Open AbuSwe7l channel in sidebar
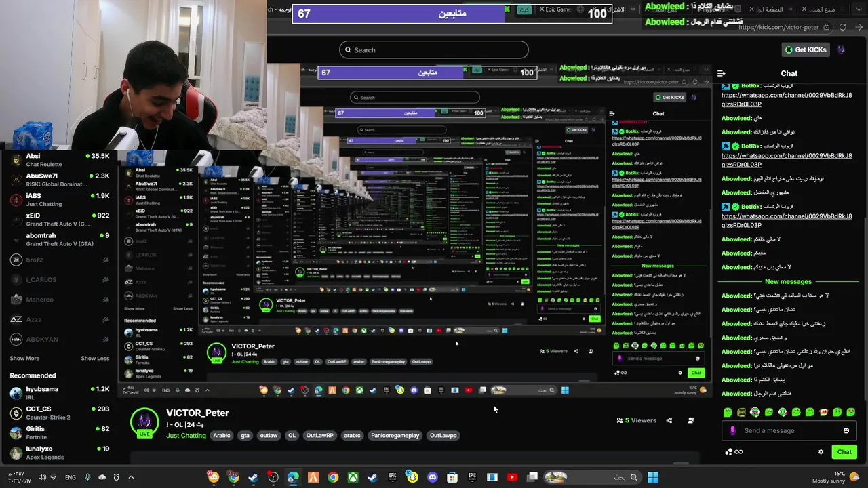868x488 pixels. (60, 180)
